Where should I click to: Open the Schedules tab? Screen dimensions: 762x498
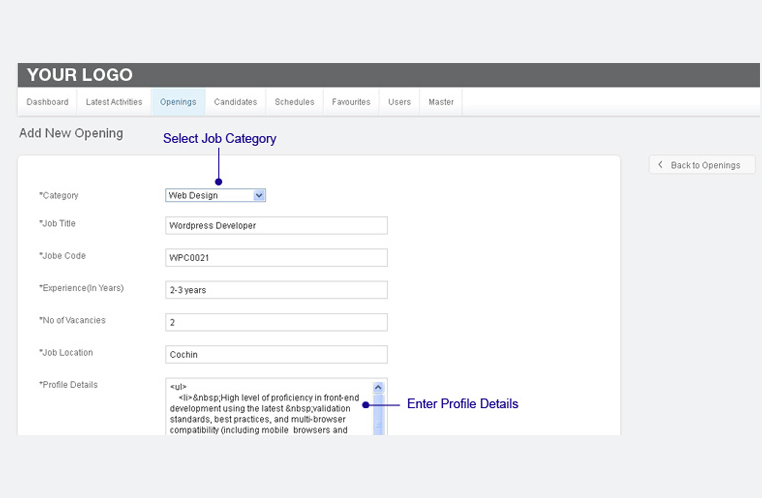(x=294, y=102)
